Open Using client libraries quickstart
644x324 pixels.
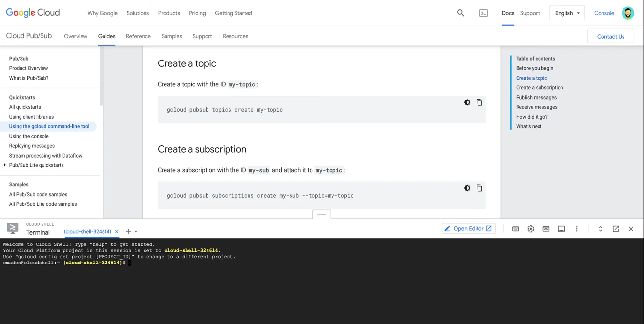click(31, 117)
